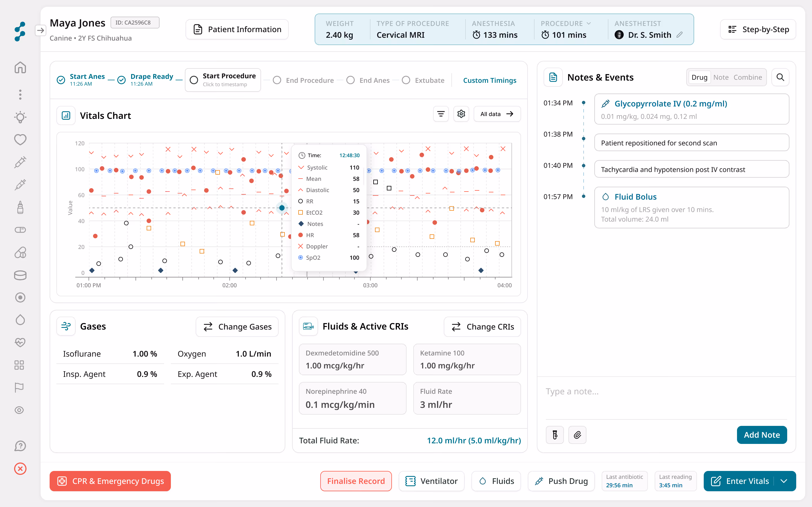This screenshot has height=507, width=812.
Task: Open the home icon in sidebar
Action: (20, 67)
